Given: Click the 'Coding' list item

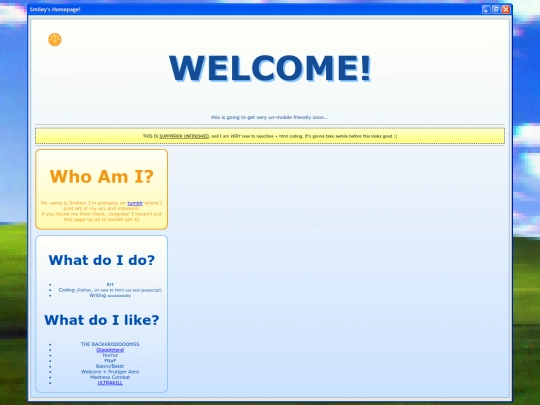Looking at the screenshot, I should click(110, 290).
